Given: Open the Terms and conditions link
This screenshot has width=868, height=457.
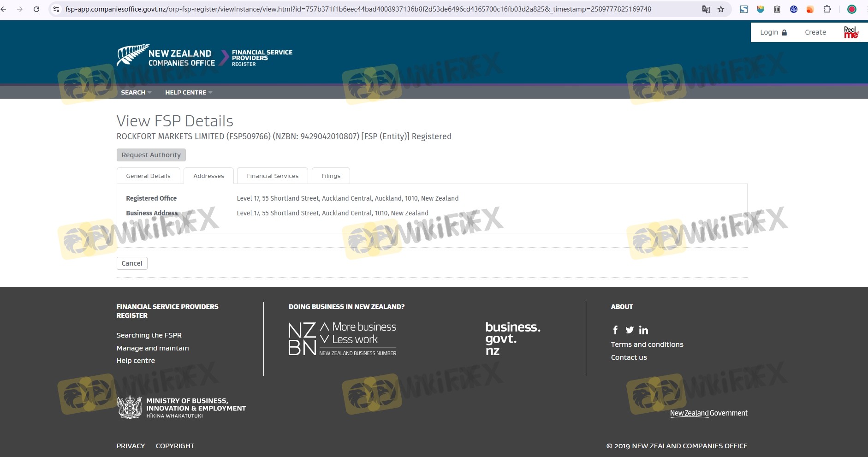Looking at the screenshot, I should pyautogui.click(x=647, y=344).
